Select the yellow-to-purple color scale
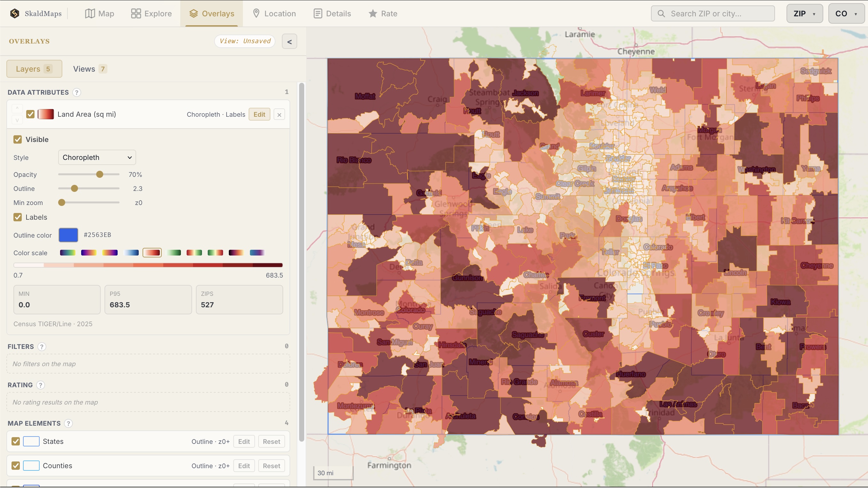This screenshot has height=488, width=868. [110, 253]
